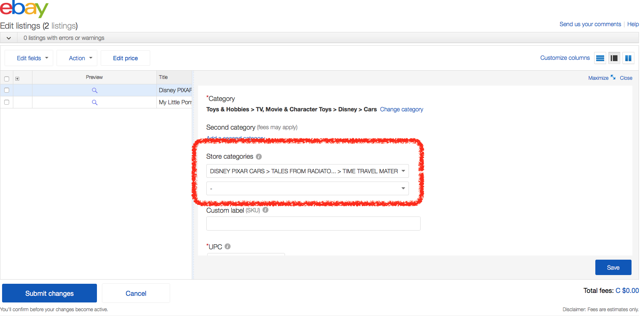
Task: Click the My Little Pony title cell
Action: (175, 102)
